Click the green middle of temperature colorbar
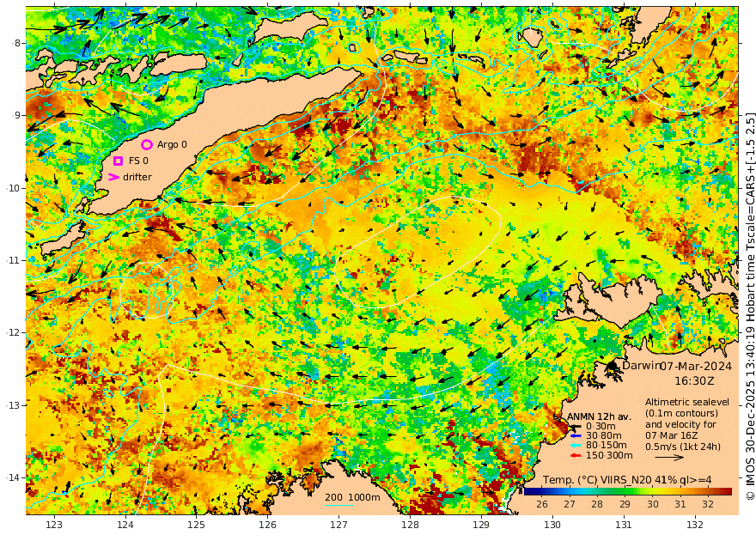Viewport: 756px width, 541px height. (628, 492)
